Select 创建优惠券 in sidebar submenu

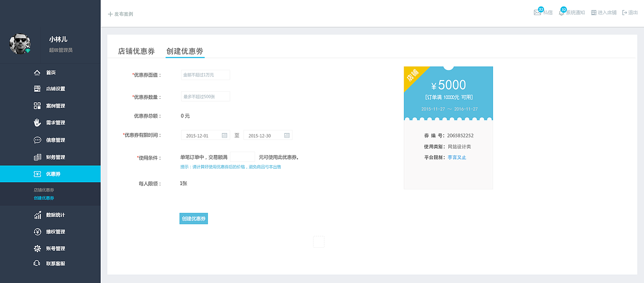coord(44,198)
